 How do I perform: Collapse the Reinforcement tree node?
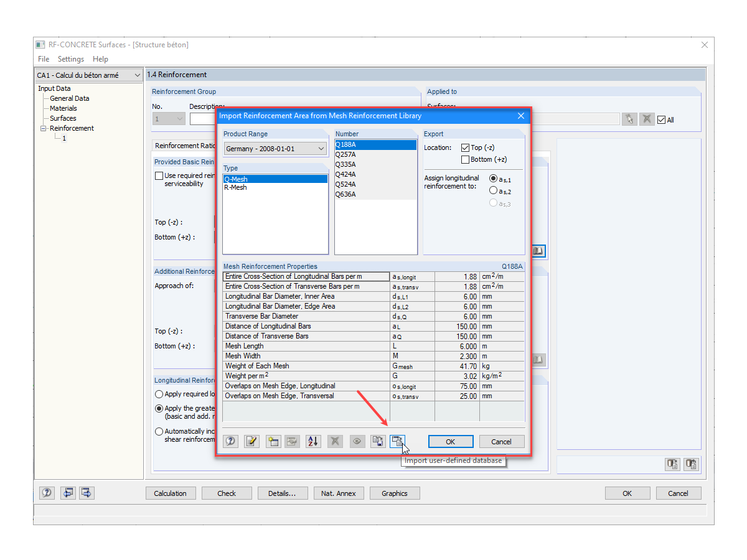click(44, 128)
